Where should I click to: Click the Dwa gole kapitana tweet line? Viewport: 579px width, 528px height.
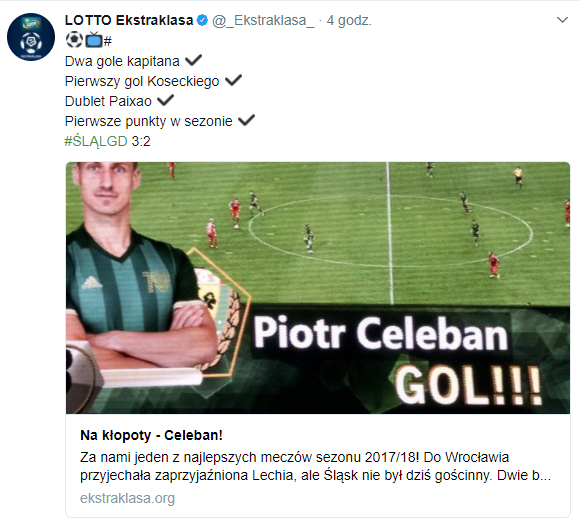(x=122, y=61)
